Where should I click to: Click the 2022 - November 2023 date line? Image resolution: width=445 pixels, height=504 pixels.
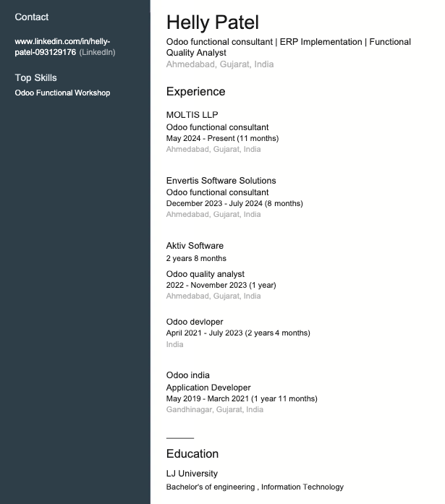pos(221,285)
